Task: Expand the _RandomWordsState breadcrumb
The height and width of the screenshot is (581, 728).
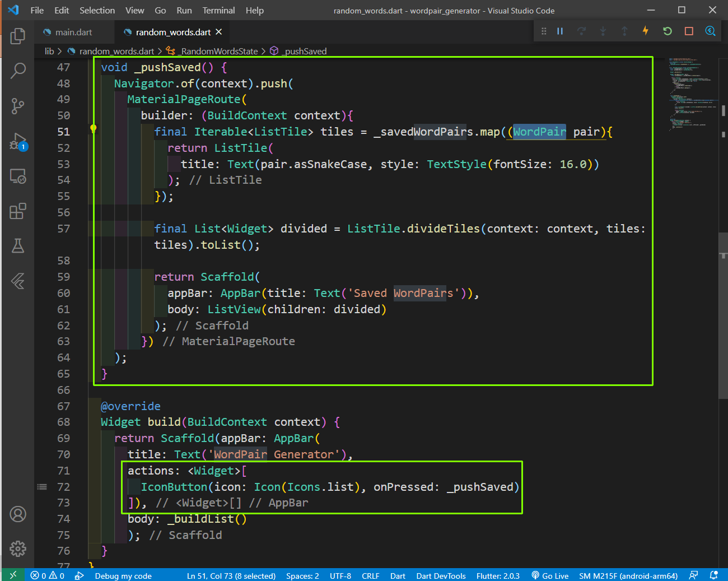Action: (x=218, y=51)
